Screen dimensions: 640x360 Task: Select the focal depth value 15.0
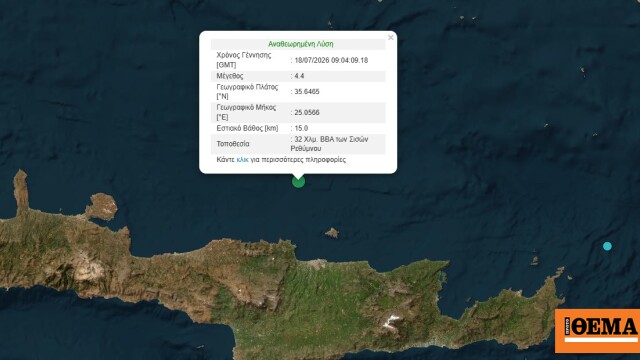(x=301, y=128)
